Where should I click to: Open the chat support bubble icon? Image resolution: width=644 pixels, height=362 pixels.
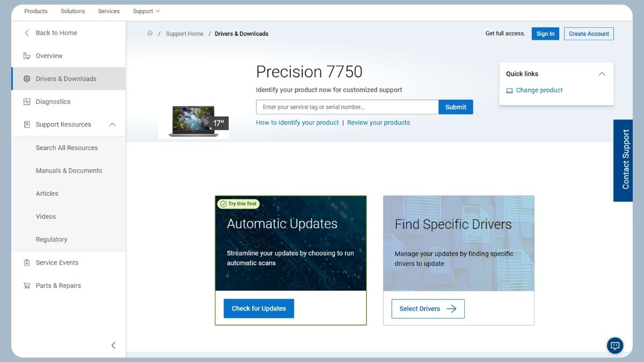tap(614, 345)
